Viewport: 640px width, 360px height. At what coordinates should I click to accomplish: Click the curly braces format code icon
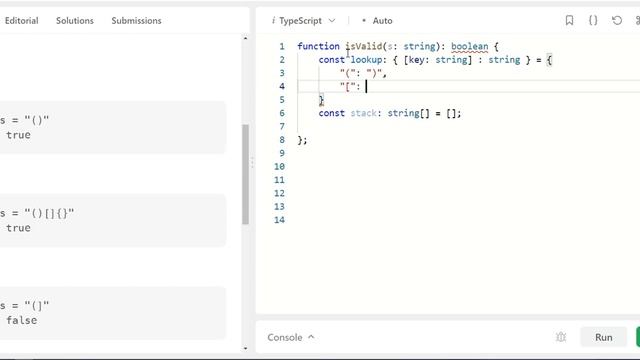pyautogui.click(x=593, y=20)
